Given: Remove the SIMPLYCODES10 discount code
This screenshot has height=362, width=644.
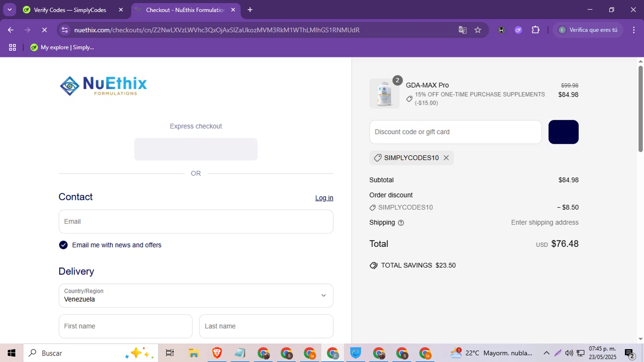Looking at the screenshot, I should [446, 158].
